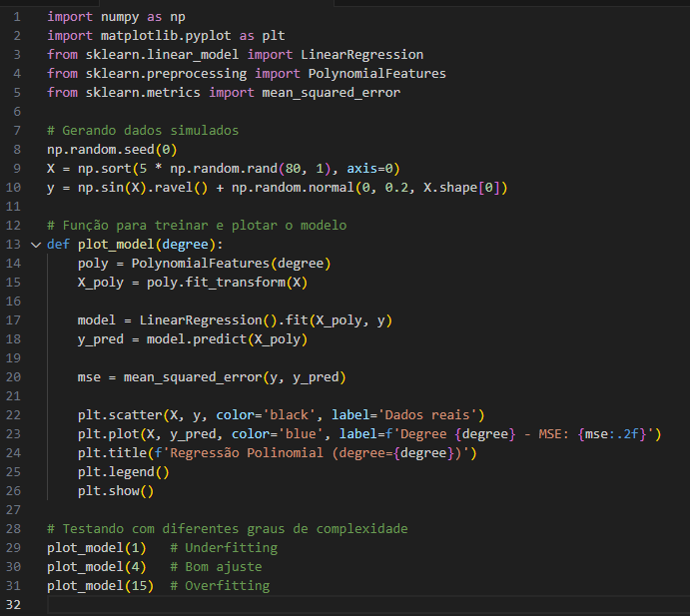
Task: Click the 'def' keyword on line 13
Action: click(59, 245)
